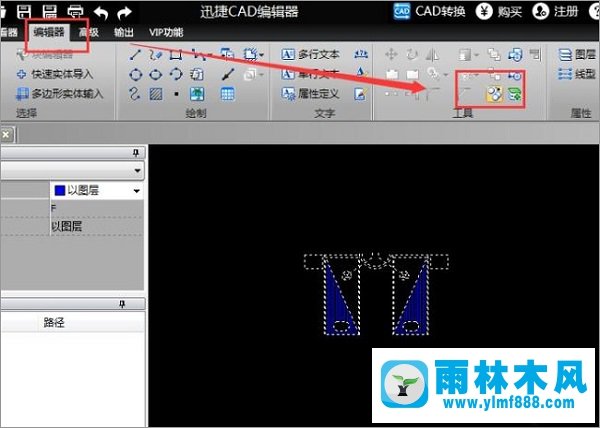The height and width of the screenshot is (428, 600).
Task: Click the Insert Image tool icon
Action: (x=197, y=94)
